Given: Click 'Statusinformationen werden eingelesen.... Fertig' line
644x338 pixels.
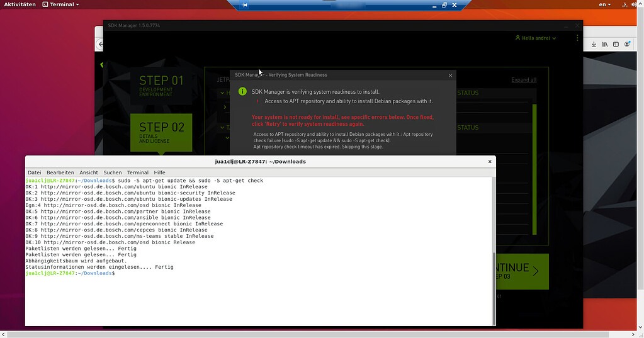Looking at the screenshot, I should (x=99, y=267).
